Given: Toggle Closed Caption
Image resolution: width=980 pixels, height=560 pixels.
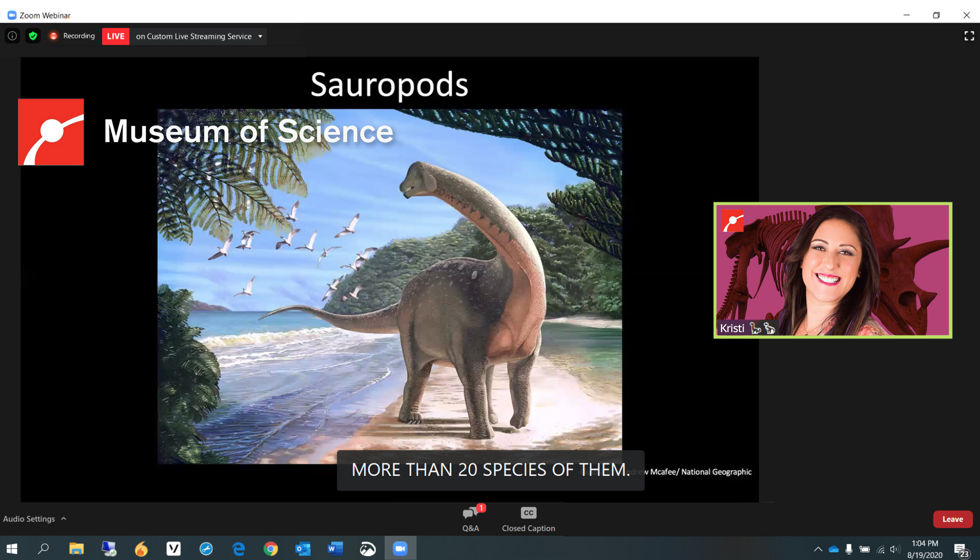Looking at the screenshot, I should point(528,519).
